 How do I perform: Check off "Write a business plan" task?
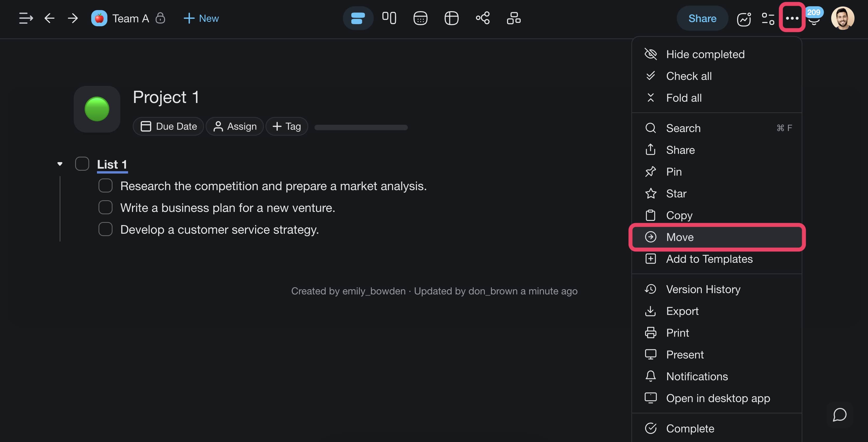[106, 207]
